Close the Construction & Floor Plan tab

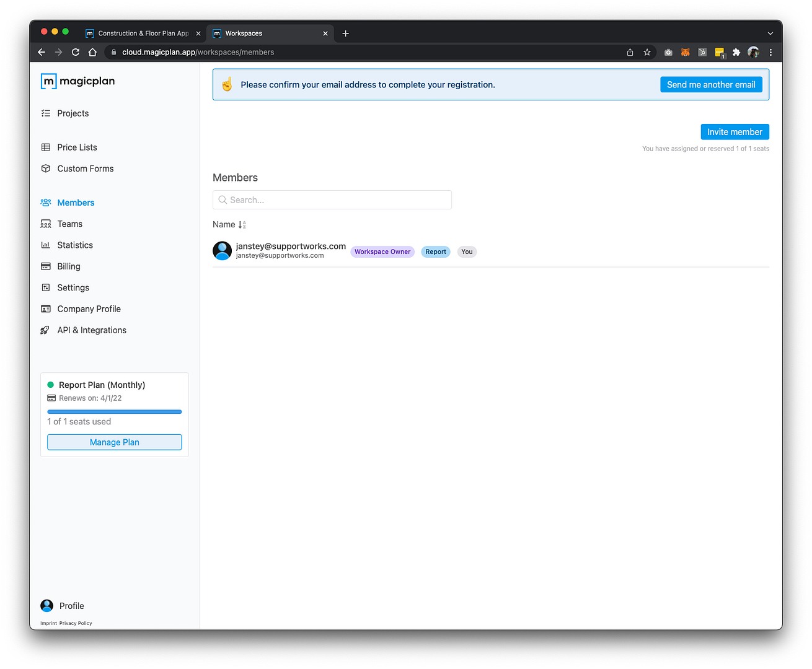tap(198, 33)
